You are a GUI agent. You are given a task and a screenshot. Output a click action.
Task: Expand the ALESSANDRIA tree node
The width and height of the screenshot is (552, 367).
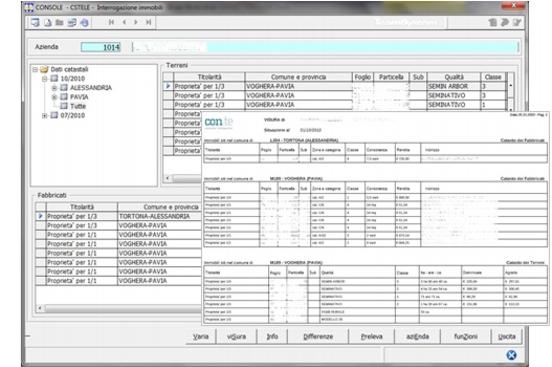54,88
